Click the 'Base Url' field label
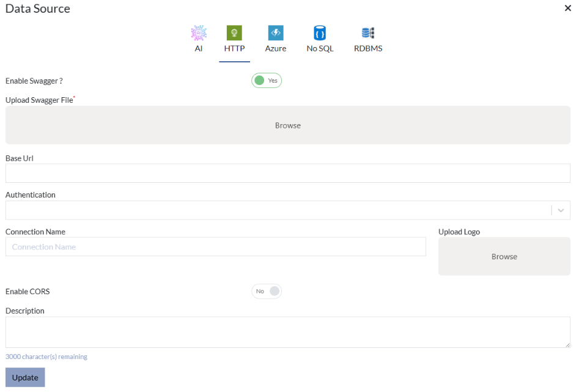Image resolution: width=576 pixels, height=392 pixels. point(20,158)
